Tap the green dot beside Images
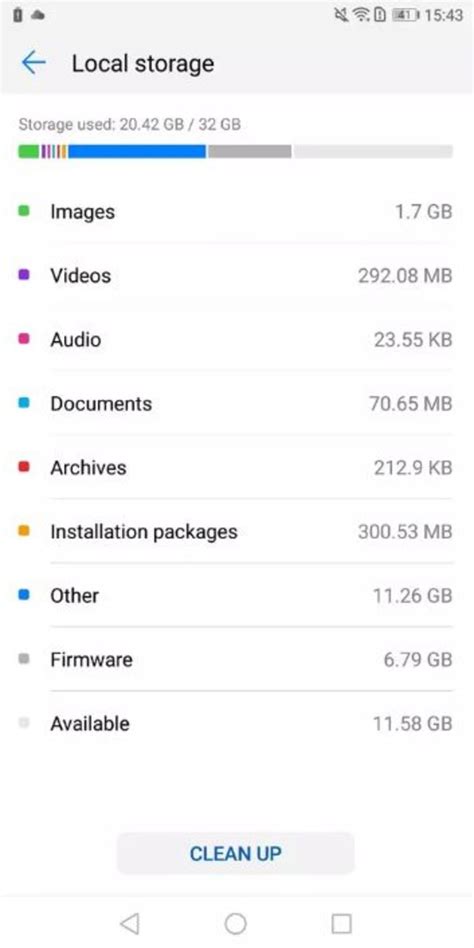This screenshot has width=474, height=948. pyautogui.click(x=24, y=211)
